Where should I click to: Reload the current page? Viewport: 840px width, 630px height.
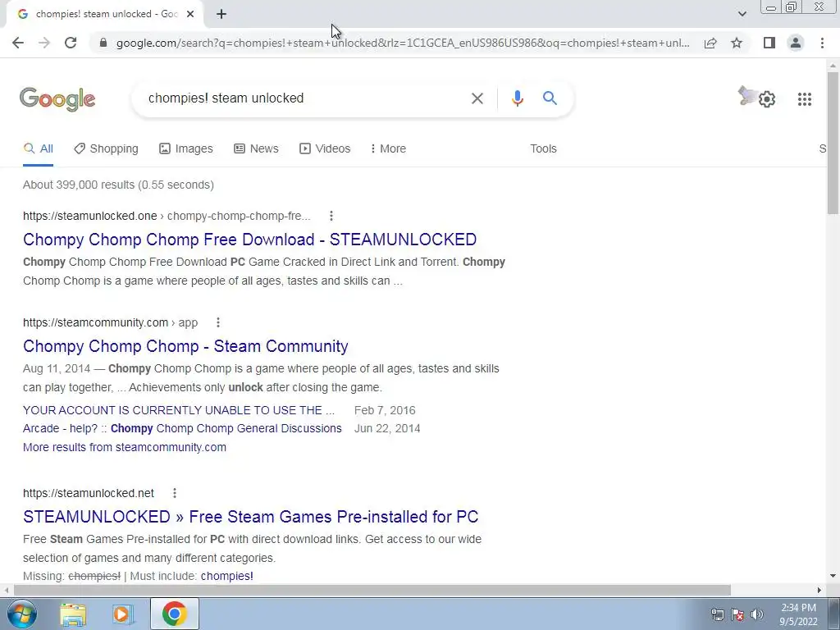71,43
